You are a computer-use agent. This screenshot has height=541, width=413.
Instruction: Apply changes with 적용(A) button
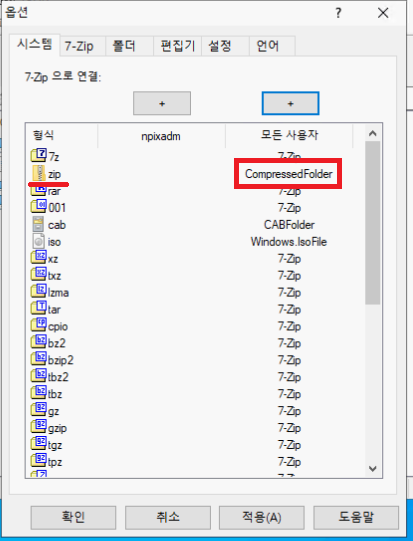(x=262, y=517)
